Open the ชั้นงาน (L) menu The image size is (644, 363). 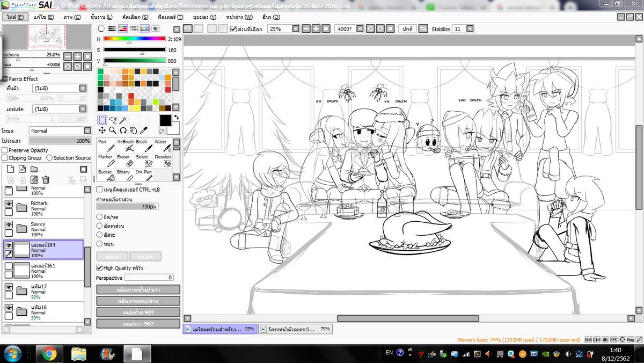pyautogui.click(x=101, y=17)
